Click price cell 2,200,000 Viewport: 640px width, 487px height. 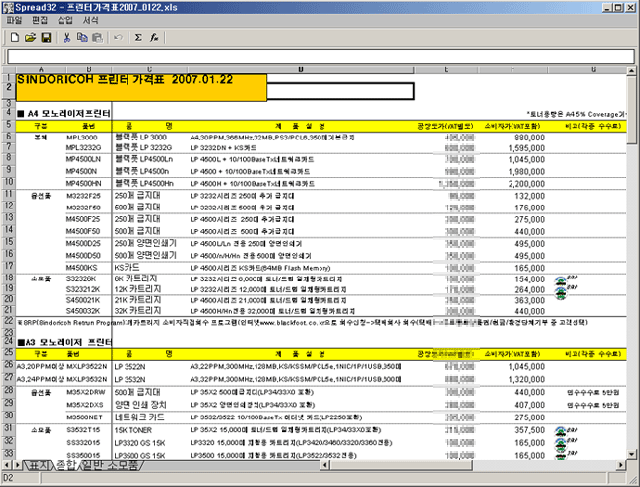coord(527,184)
